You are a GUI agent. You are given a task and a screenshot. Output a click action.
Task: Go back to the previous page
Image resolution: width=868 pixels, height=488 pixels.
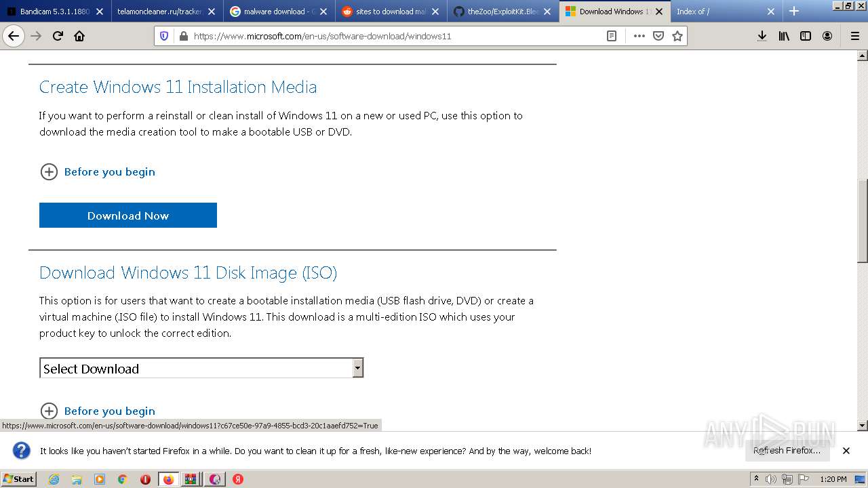point(14,36)
